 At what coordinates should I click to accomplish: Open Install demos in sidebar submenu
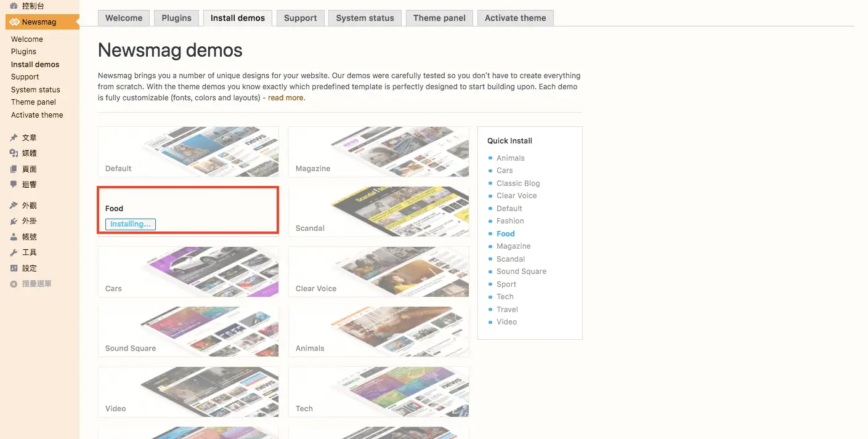pyautogui.click(x=35, y=65)
